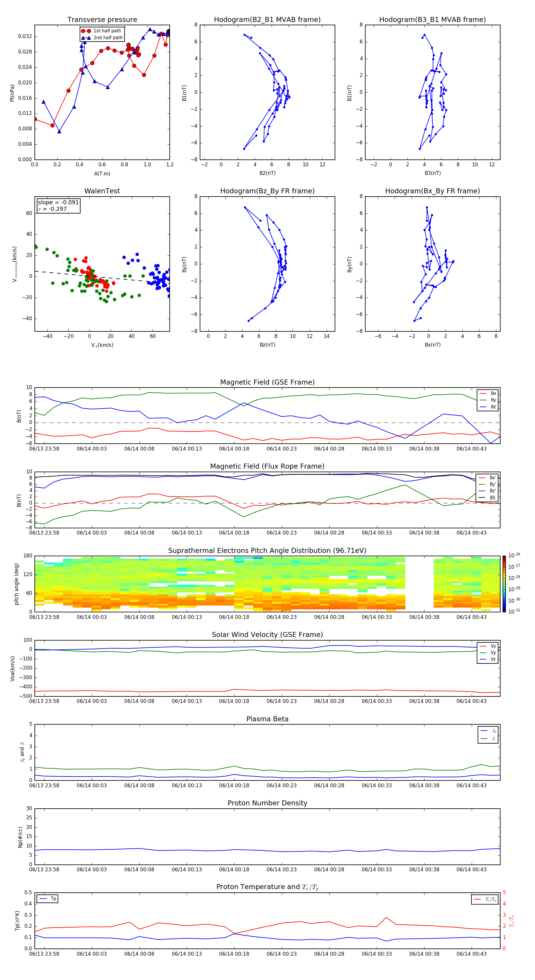Click the "Hodogram(B3_B1 MVAB frame)" title
The image size is (535, 980).
(x=432, y=20)
